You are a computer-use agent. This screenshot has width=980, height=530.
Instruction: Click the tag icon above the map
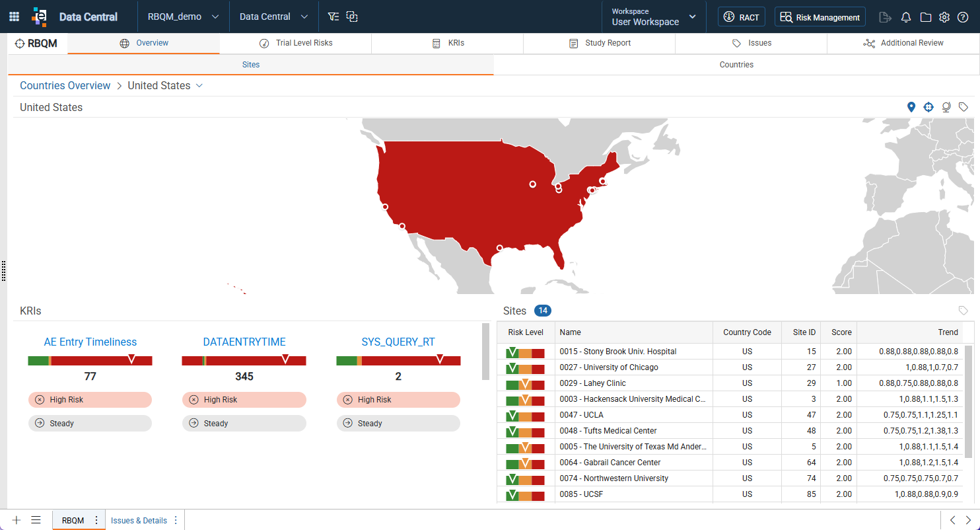(x=963, y=107)
